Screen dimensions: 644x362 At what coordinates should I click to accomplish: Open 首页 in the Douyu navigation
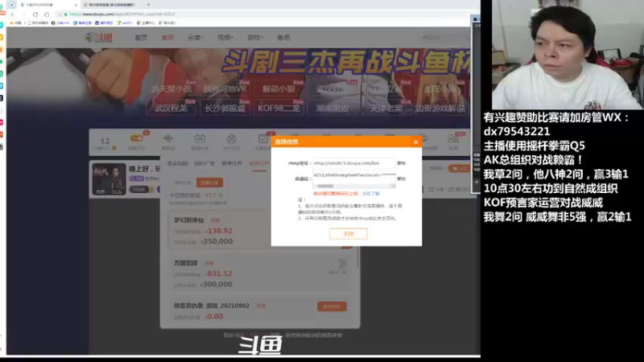click(141, 37)
